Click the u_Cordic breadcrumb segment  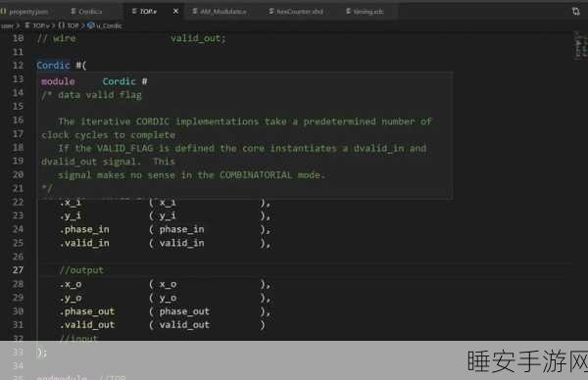click(109, 25)
